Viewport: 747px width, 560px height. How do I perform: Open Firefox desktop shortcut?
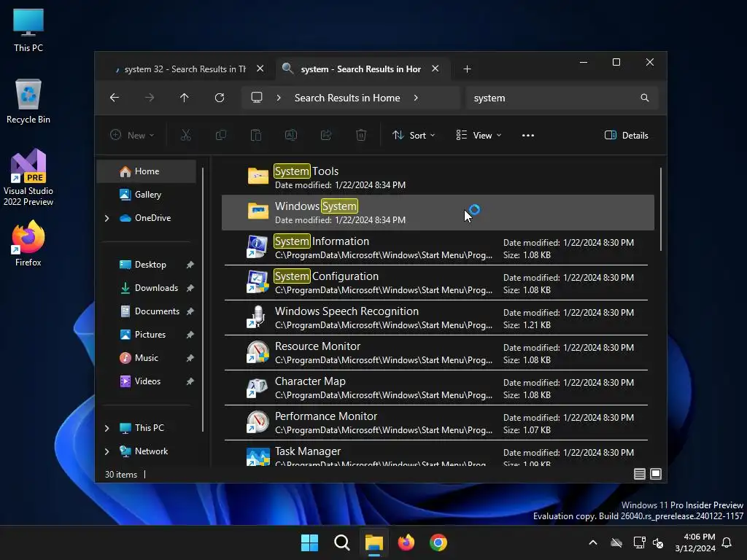pos(28,244)
